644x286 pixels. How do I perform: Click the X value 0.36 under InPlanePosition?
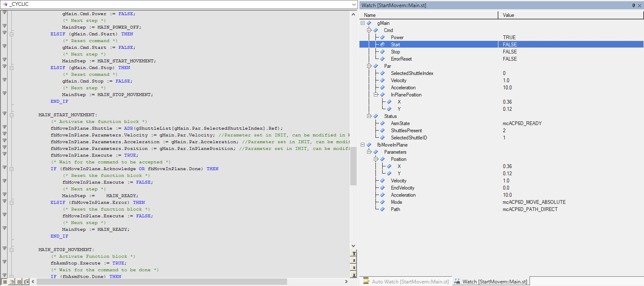(x=507, y=102)
